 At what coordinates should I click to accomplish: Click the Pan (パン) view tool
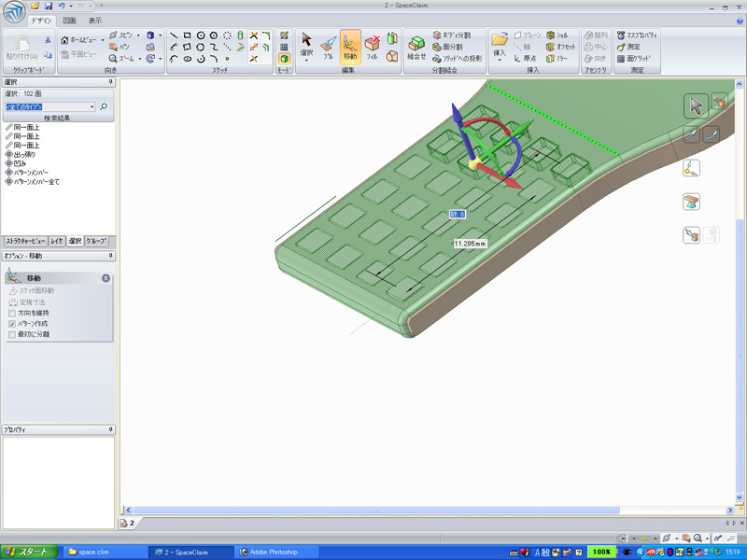point(120,47)
